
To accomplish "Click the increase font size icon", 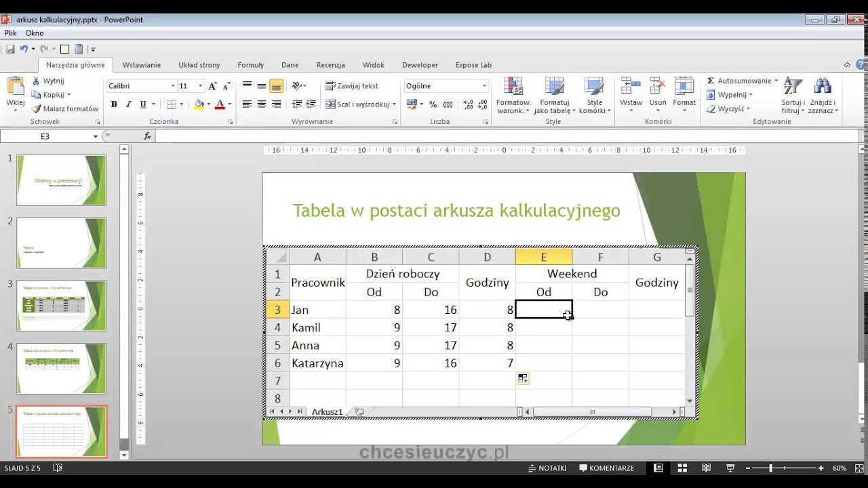I will point(212,86).
